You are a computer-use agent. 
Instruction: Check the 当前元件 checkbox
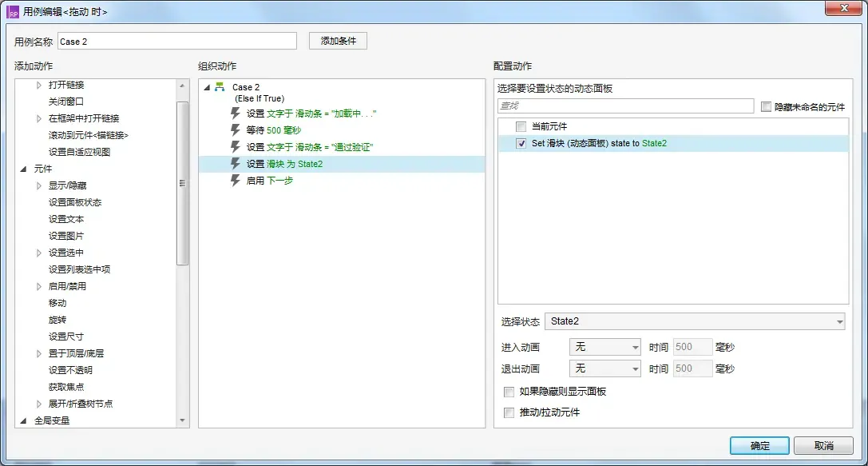[521, 127]
